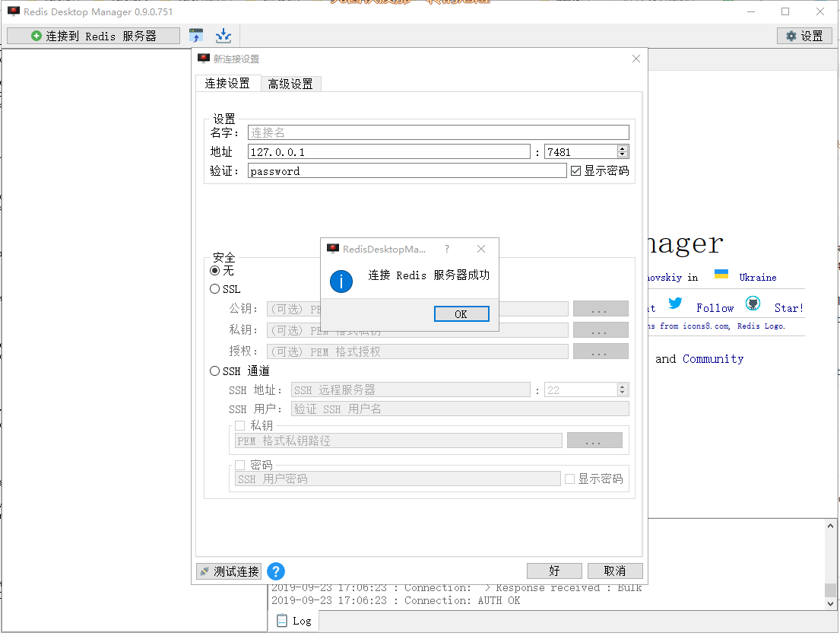
Task: Click the icons8.com link
Action: [x=705, y=326]
